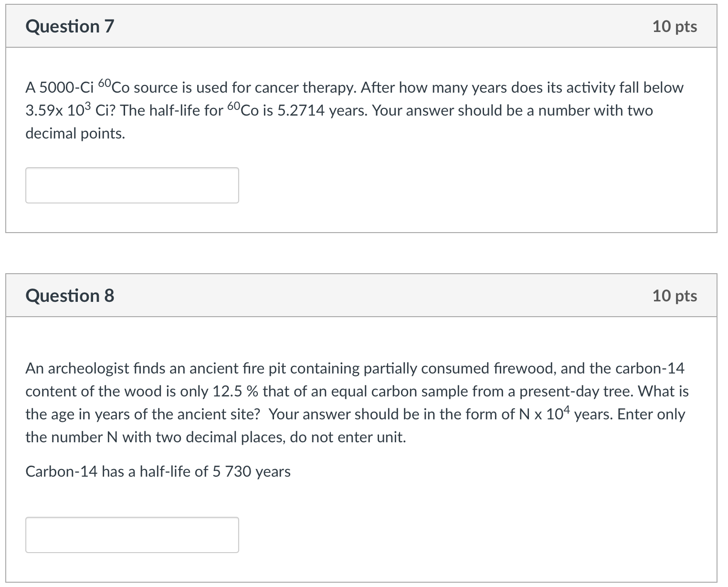Screen dimensions: 728x587
Task: Click the answer input field for Question 7
Action: (x=132, y=185)
